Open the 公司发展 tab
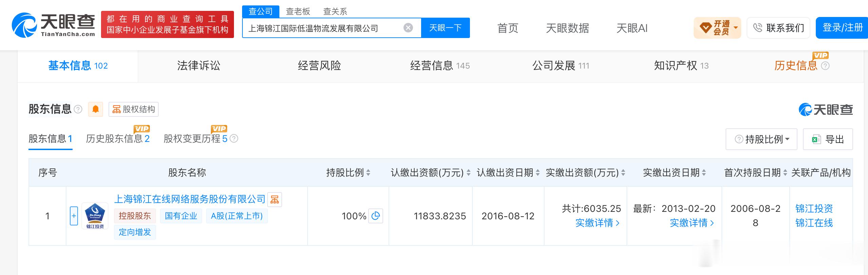The height and width of the screenshot is (275, 868). 561,66
